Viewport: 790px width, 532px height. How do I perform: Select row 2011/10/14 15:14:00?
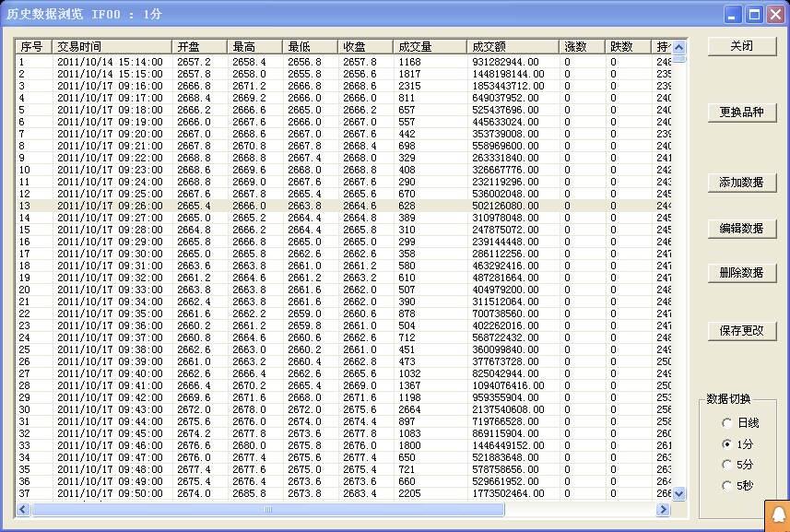344,62
